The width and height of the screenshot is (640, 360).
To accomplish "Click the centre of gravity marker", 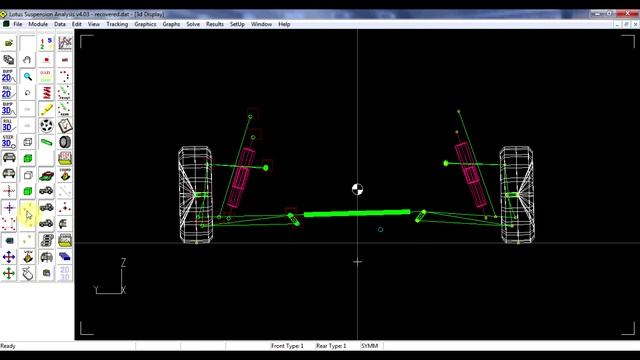I will (x=357, y=189).
